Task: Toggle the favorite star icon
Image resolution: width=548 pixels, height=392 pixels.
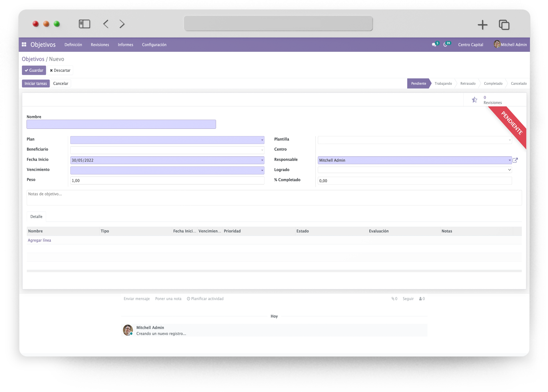Action: [474, 100]
